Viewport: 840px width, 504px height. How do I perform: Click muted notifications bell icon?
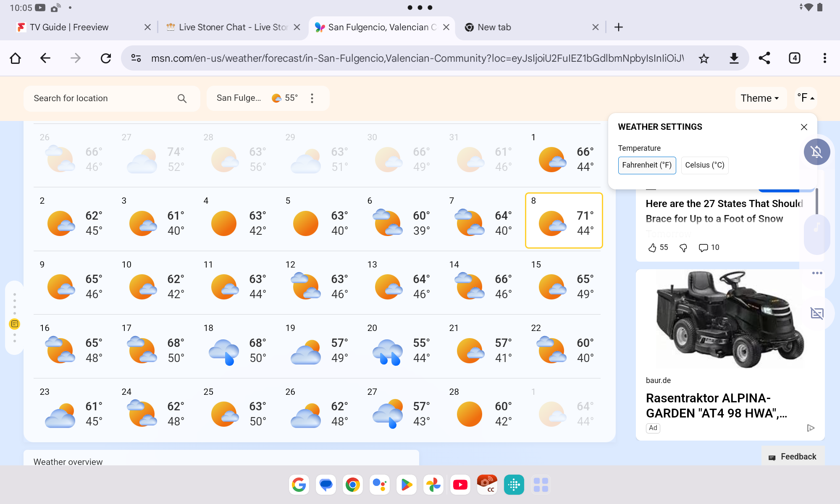[816, 152]
